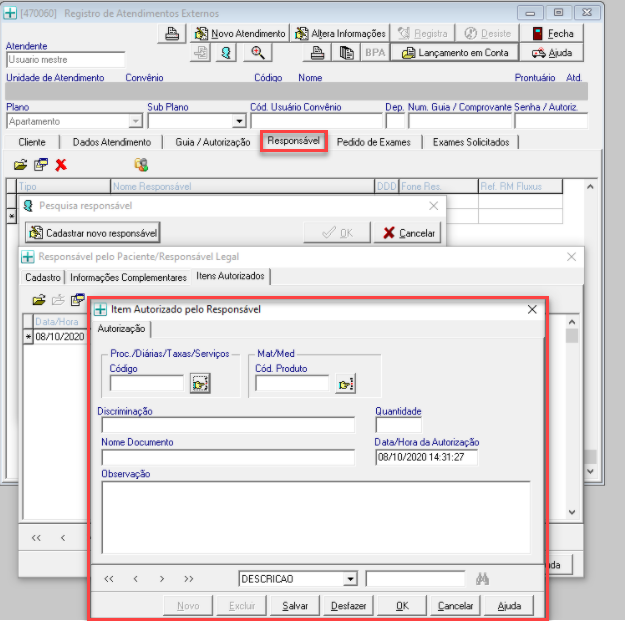Click Cancelar in Pesquisa responsável dialog

408,233
